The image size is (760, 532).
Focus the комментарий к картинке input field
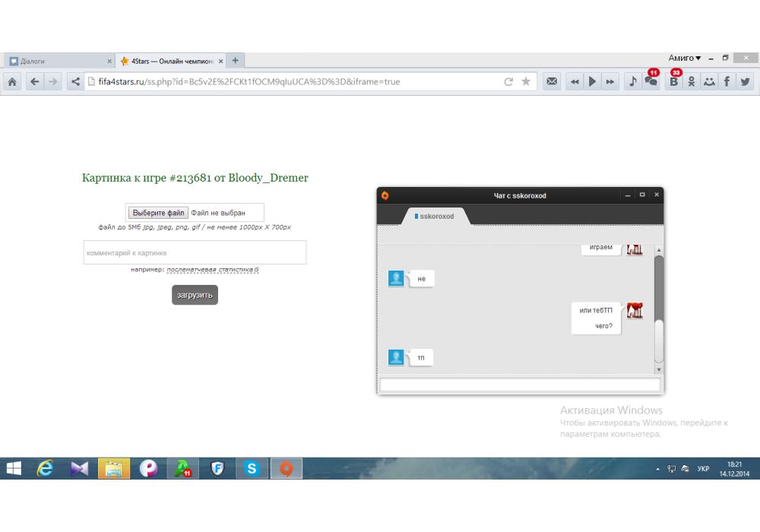[195, 253]
